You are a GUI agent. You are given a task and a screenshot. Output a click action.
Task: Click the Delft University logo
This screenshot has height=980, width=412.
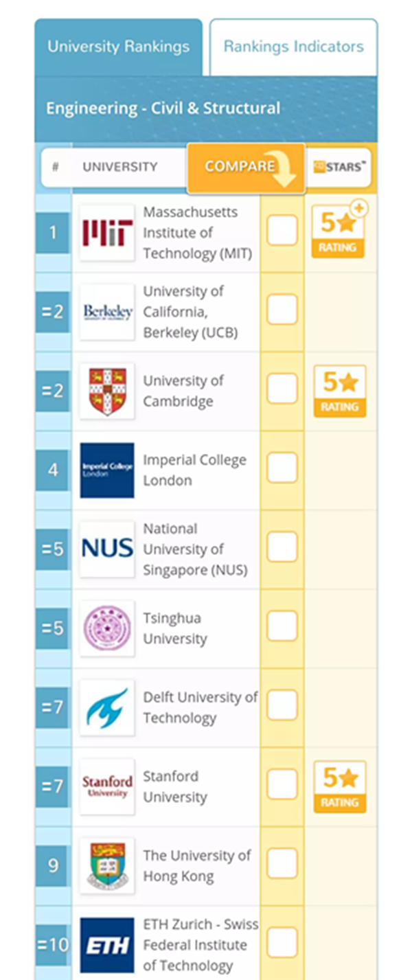(x=107, y=707)
